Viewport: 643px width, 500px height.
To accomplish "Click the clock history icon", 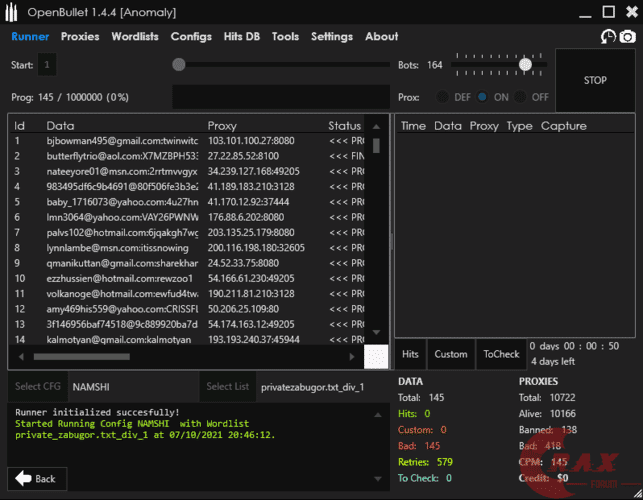I will 608,37.
